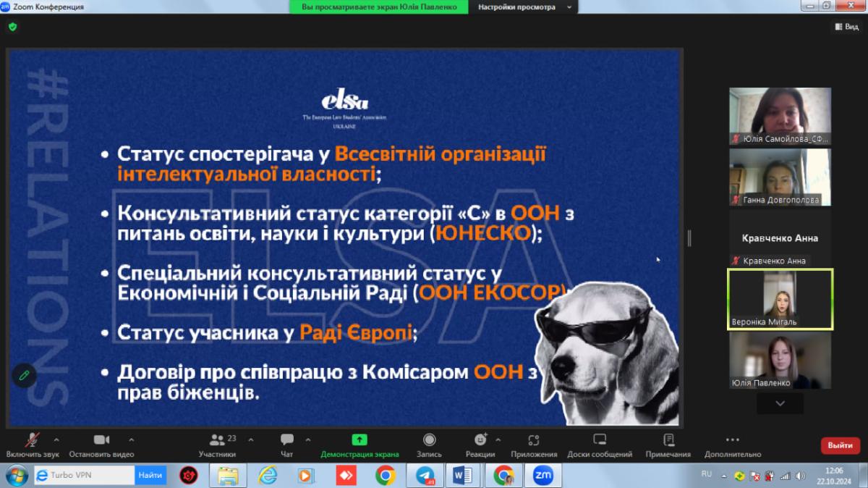Click the green pencil annotation icon
868x488 pixels.
(24, 375)
